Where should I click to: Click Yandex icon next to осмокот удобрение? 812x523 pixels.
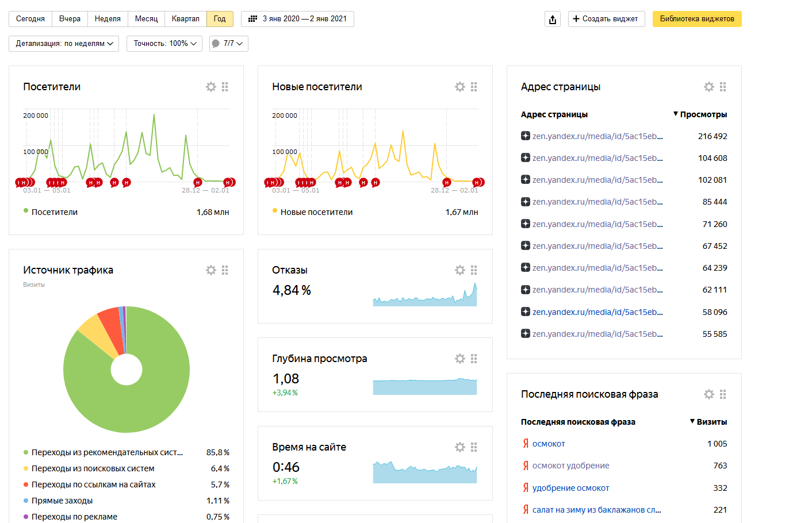pyautogui.click(x=526, y=466)
